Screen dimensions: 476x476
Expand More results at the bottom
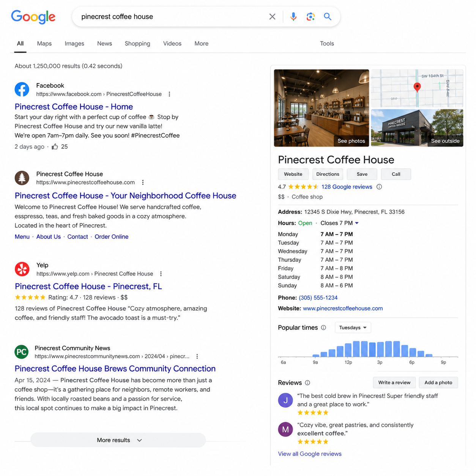coord(118,440)
